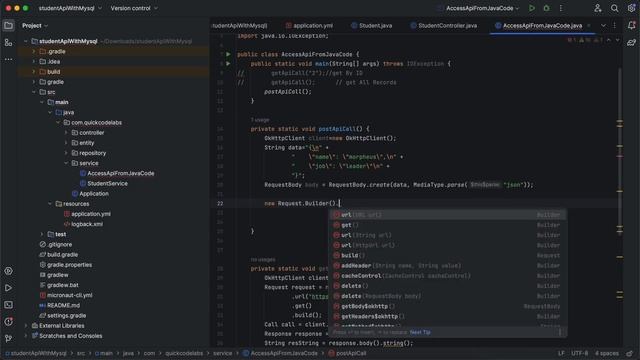This screenshot has height=360, width=640.
Task: Show hidden editor tabs chevron
Action: pos(603,26)
